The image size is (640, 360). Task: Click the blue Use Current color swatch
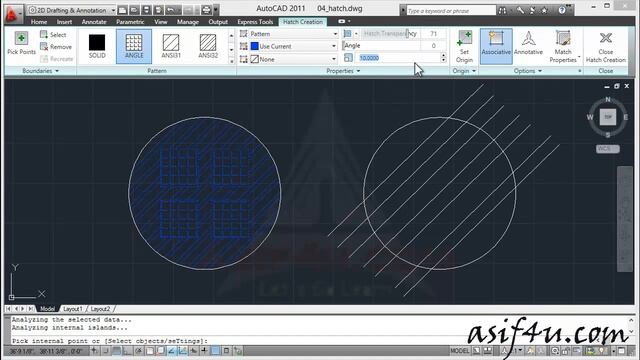coord(255,47)
